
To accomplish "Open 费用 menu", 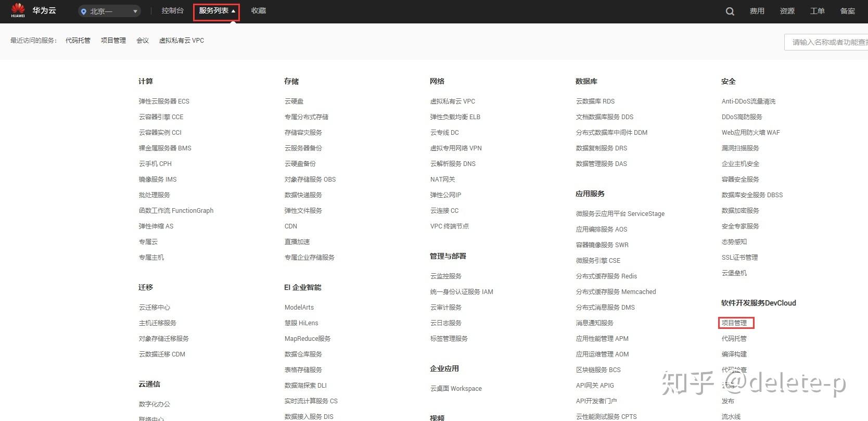I will [757, 11].
